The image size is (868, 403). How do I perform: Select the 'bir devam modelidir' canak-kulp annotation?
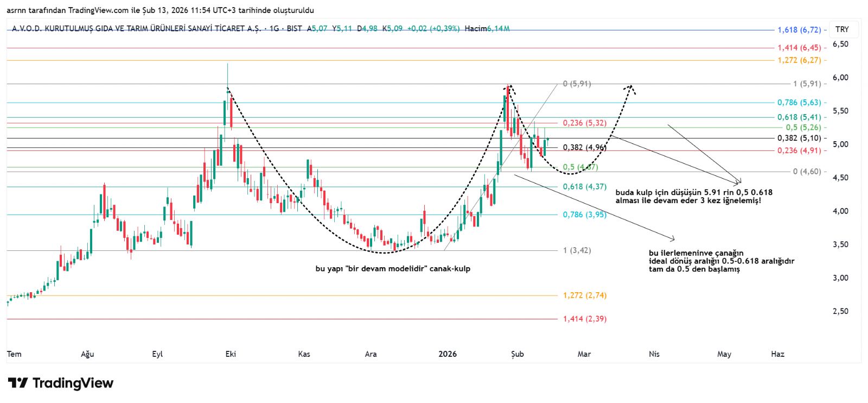click(393, 269)
